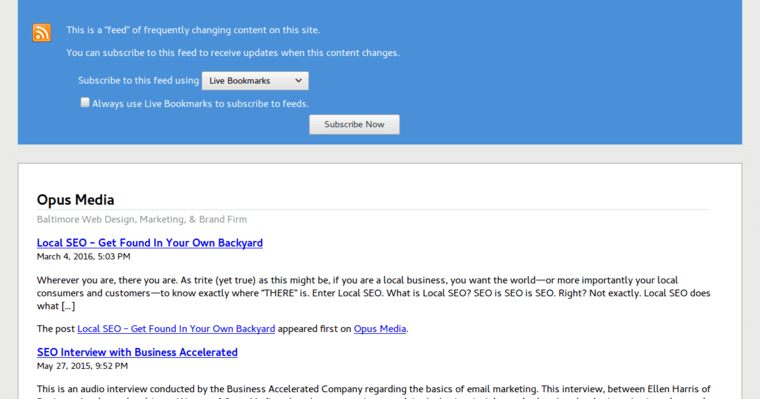Select the Opus Media feed title
This screenshot has width=760, height=399.
point(76,200)
